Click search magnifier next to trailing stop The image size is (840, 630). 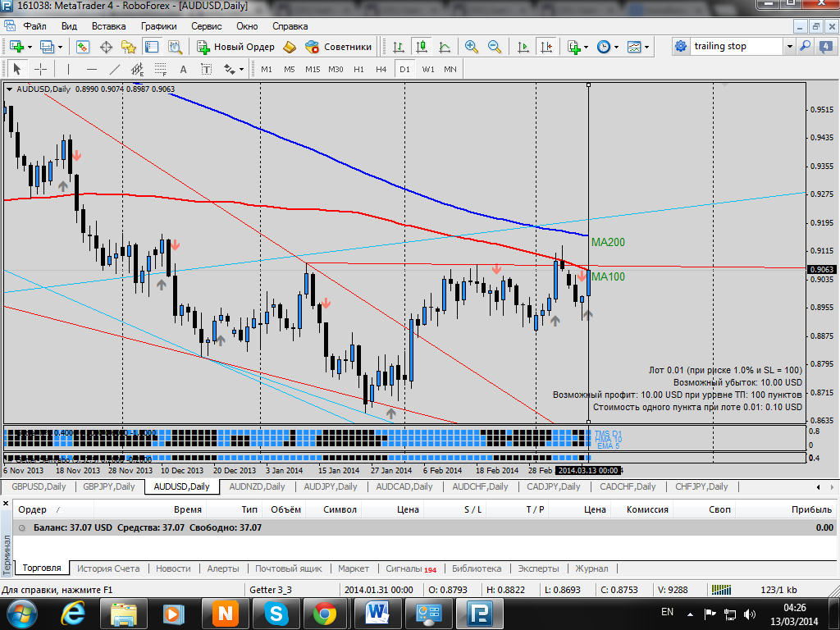(x=806, y=47)
